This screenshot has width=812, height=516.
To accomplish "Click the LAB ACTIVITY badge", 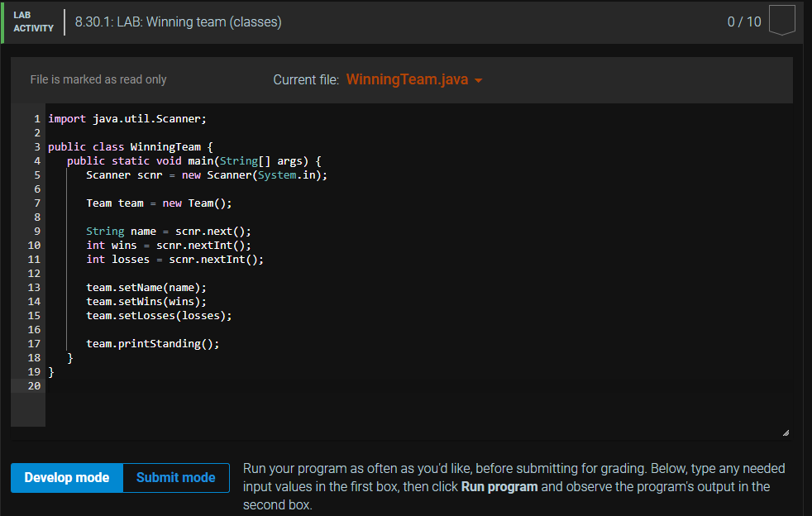I will click(33, 21).
